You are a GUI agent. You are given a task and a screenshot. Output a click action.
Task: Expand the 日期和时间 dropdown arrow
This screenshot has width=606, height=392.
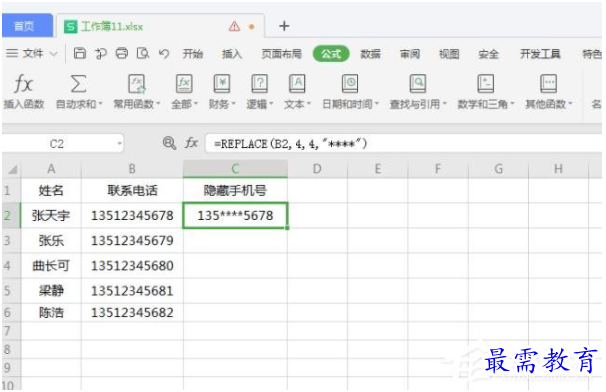(377, 104)
